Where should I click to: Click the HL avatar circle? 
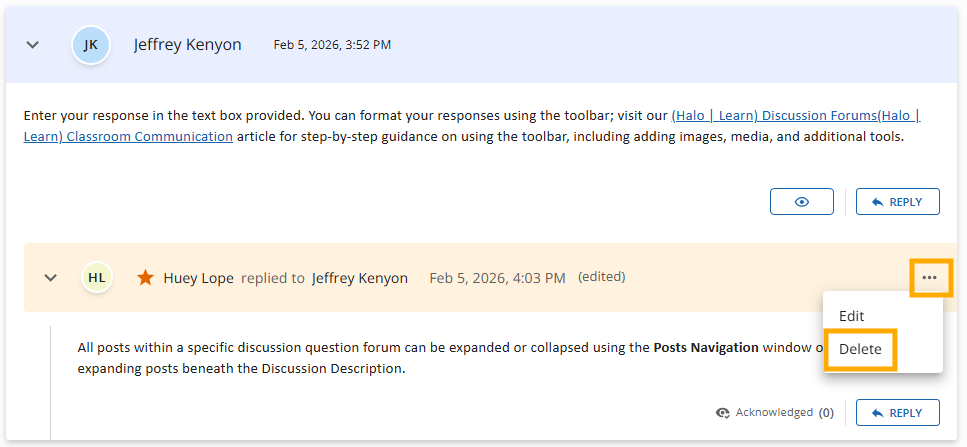(97, 277)
